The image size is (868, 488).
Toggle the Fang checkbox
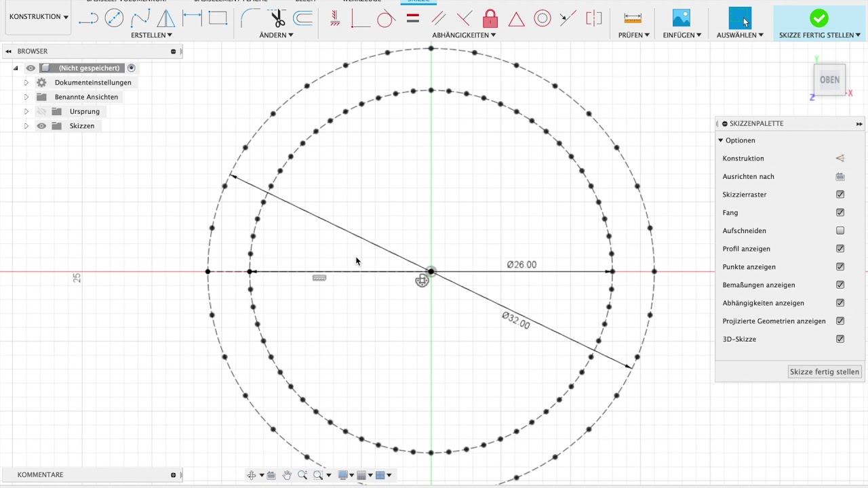pyautogui.click(x=840, y=213)
